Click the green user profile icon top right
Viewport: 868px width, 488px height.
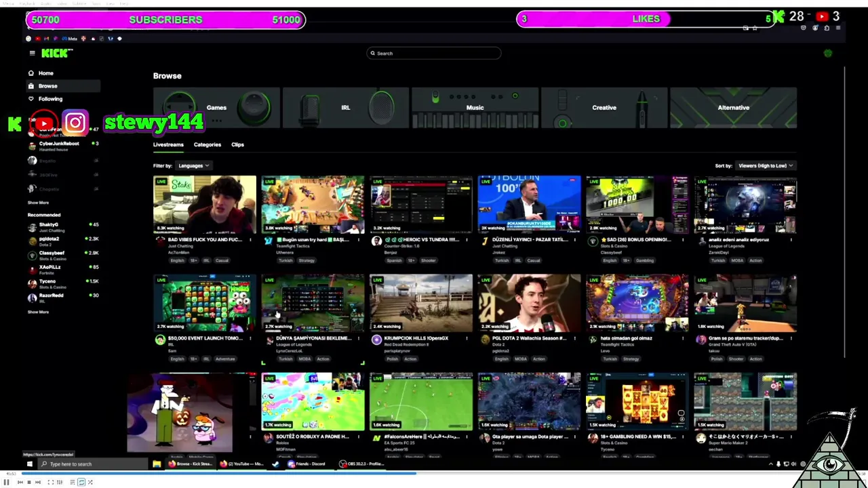827,54
